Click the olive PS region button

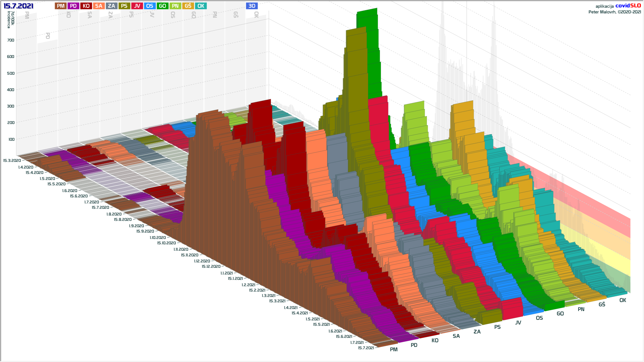click(x=124, y=6)
